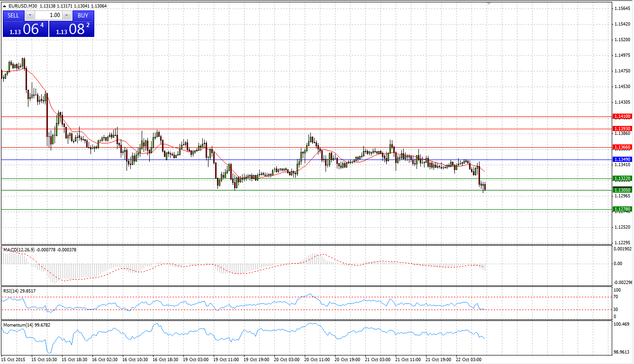This screenshot has width=634, height=364.
Task: Click the SELL button
Action: pos(13,15)
